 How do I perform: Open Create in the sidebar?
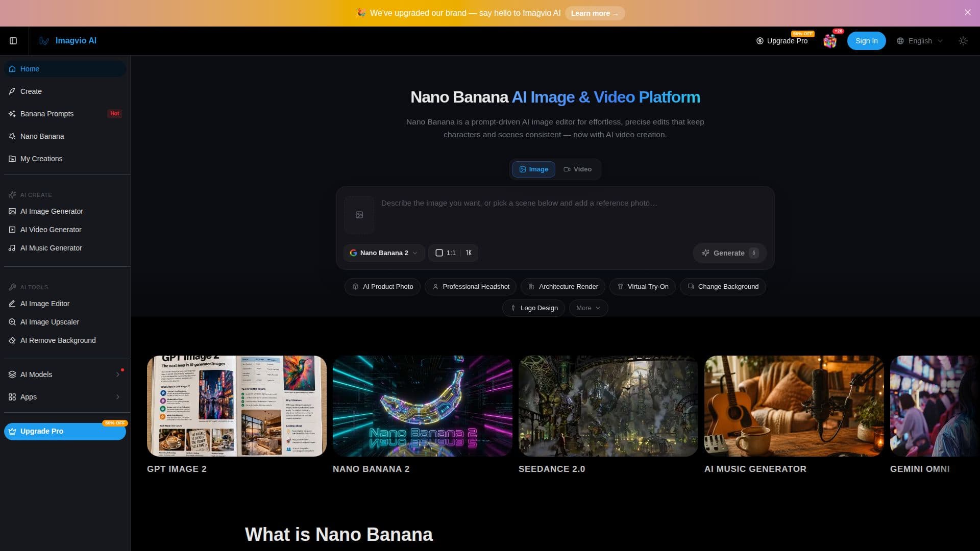[65, 91]
